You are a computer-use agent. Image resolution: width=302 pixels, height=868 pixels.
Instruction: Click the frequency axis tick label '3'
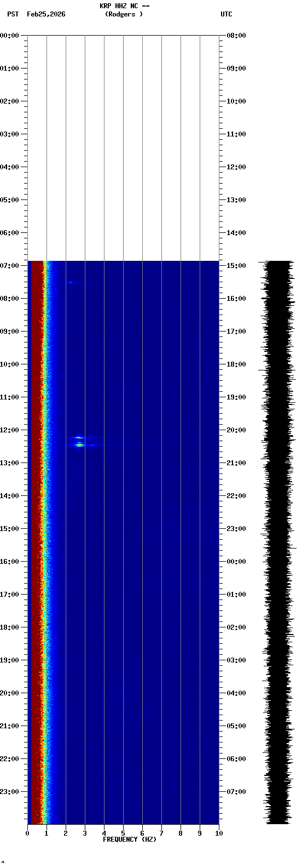[85, 833]
